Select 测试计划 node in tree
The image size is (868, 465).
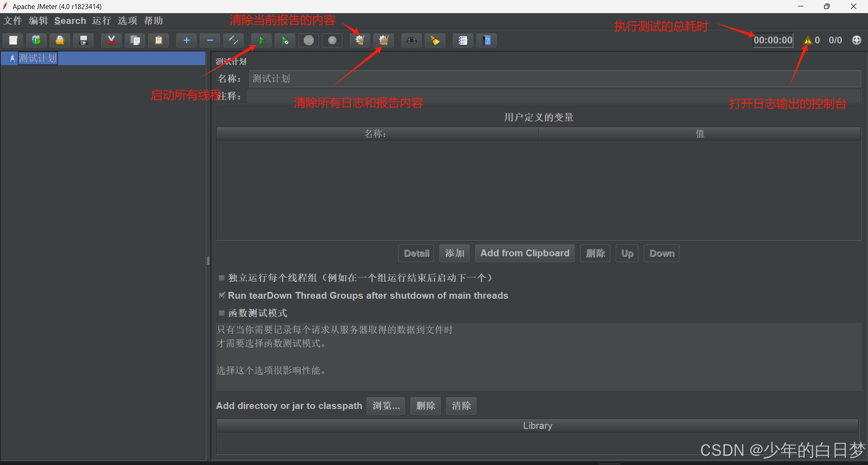[38, 58]
